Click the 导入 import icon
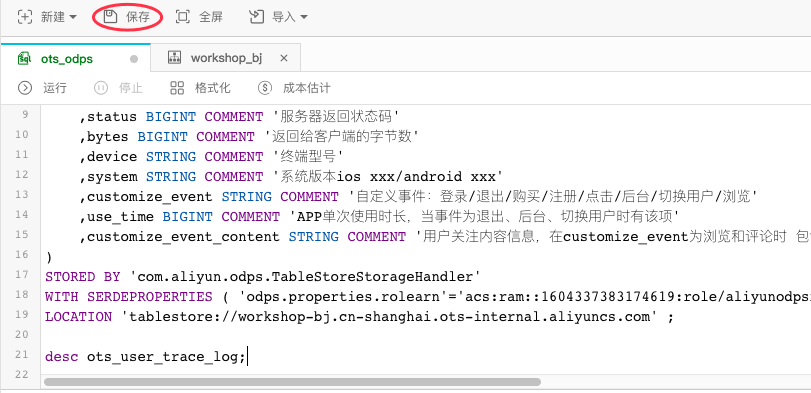This screenshot has width=811, height=393. coord(257,17)
